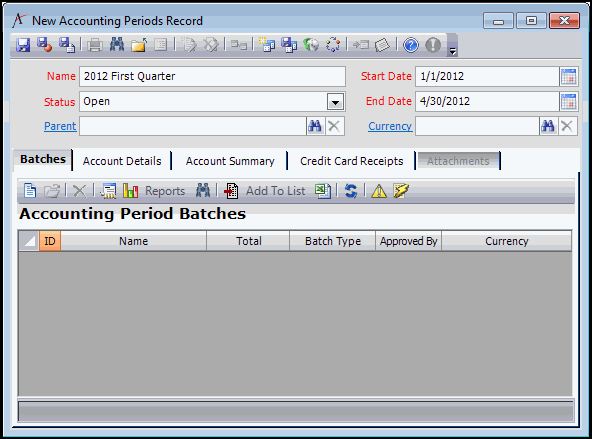Click into the Start Date field
The image size is (592, 439).
(x=487, y=76)
